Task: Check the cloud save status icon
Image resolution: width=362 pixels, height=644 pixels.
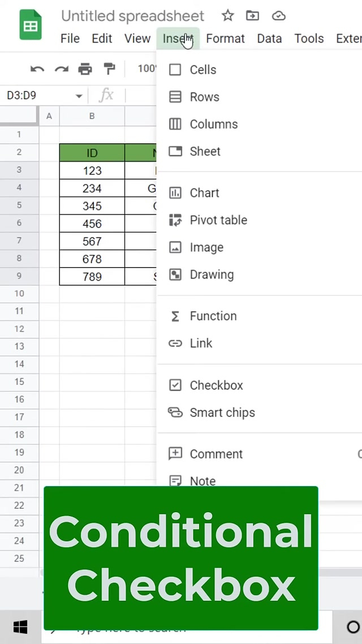Action: coord(278,16)
